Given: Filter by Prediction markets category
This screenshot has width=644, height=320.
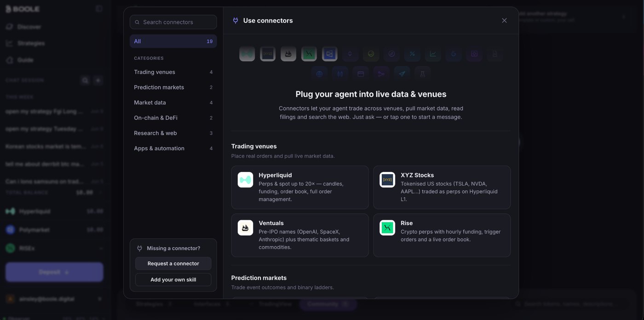Looking at the screenshot, I should (173, 87).
